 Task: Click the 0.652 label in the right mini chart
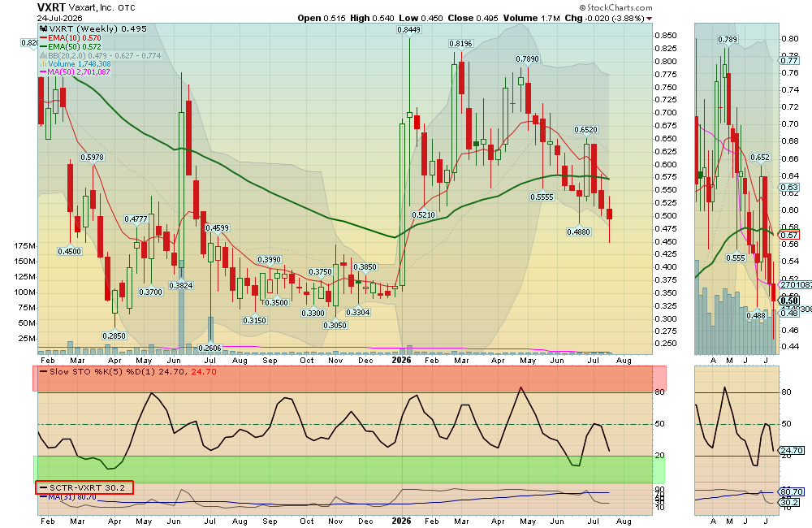coord(760,157)
